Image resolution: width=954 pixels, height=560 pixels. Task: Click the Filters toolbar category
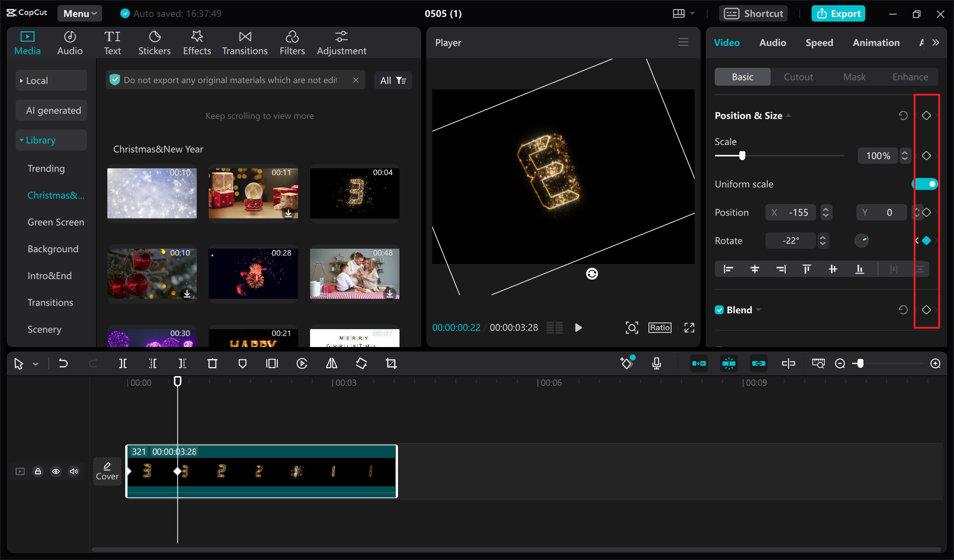291,42
